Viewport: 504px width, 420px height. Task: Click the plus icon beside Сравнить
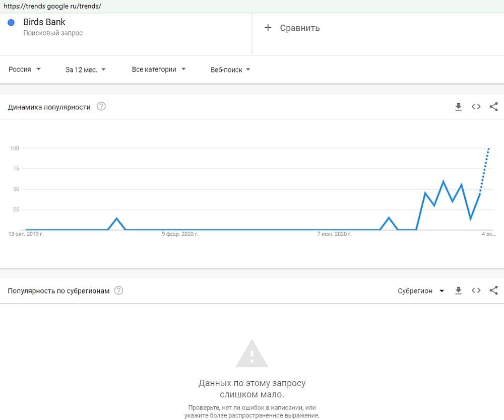click(x=268, y=28)
